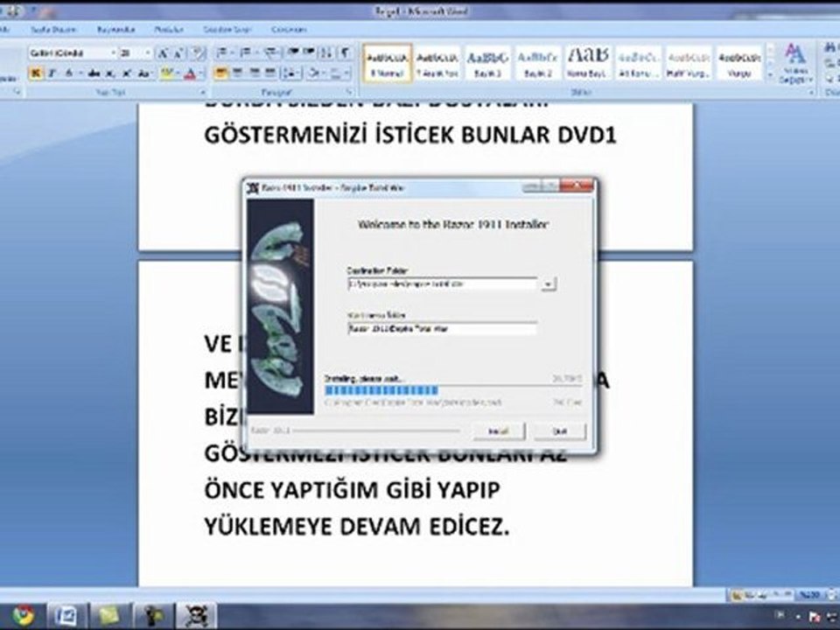
Task: Click the Line Spacing icon
Action: (x=290, y=73)
